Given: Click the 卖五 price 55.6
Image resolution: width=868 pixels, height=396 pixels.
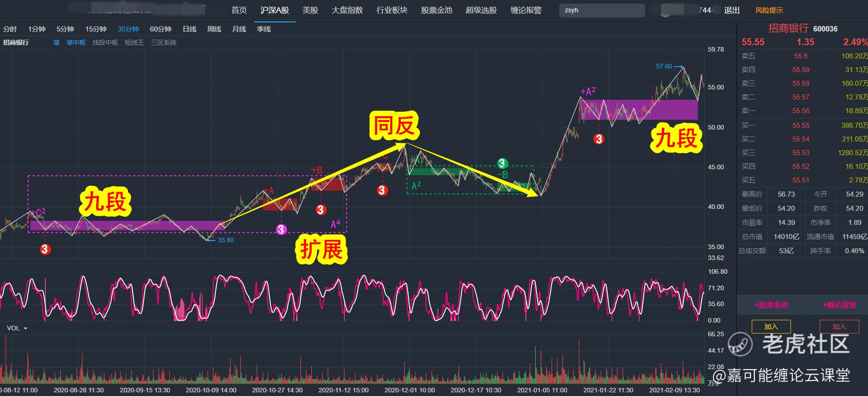Looking at the screenshot, I should (x=801, y=56).
